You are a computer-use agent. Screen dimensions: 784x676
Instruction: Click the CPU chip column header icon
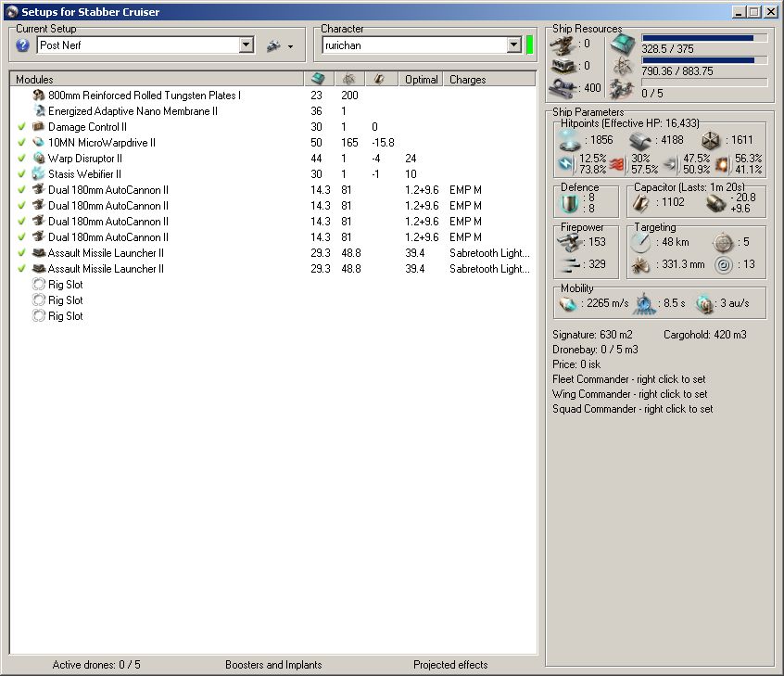coord(318,80)
